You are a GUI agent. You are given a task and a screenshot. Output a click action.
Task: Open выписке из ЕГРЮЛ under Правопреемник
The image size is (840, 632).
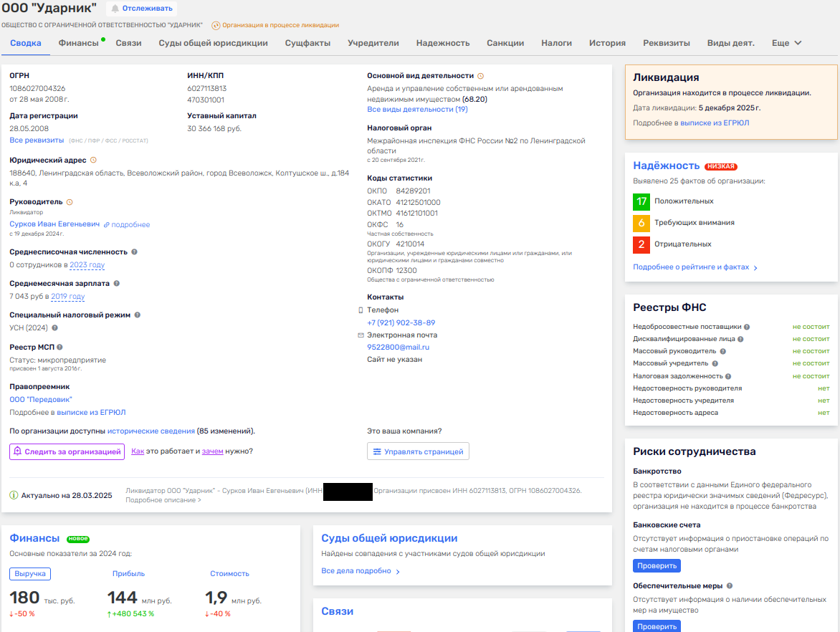(91, 413)
